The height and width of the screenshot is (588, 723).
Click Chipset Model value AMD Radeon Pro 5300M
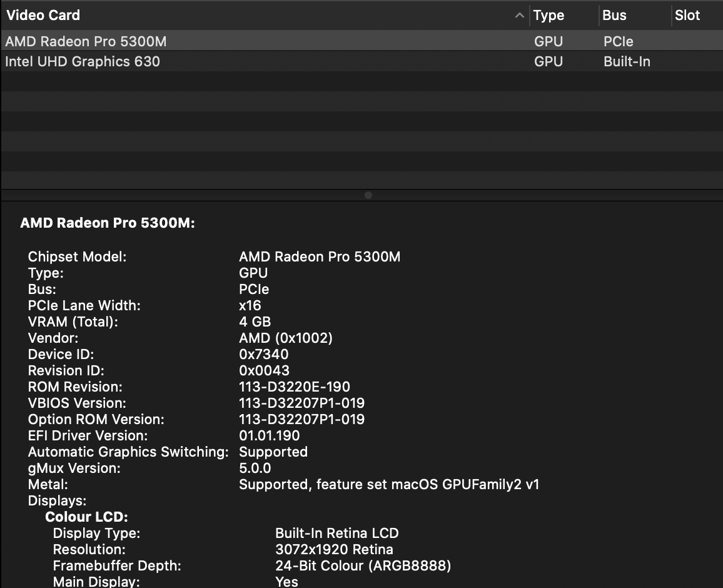tap(320, 256)
